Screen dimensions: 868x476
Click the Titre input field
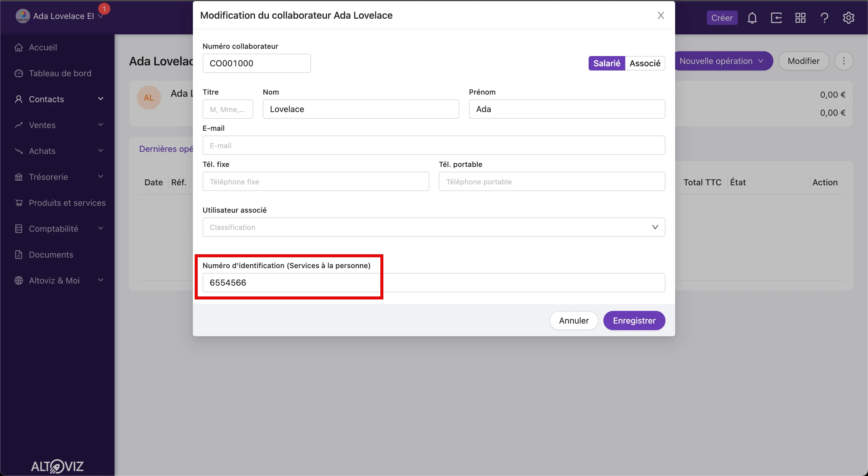(x=228, y=109)
